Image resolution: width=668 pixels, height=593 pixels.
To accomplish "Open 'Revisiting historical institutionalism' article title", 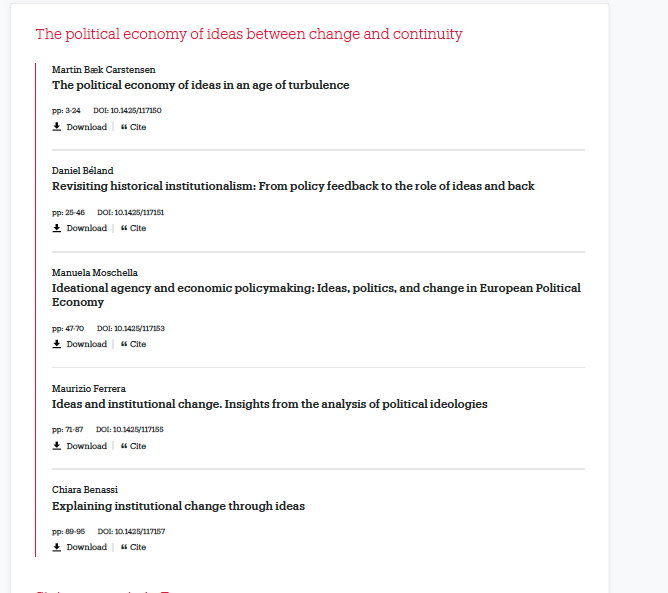I will 293,186.
